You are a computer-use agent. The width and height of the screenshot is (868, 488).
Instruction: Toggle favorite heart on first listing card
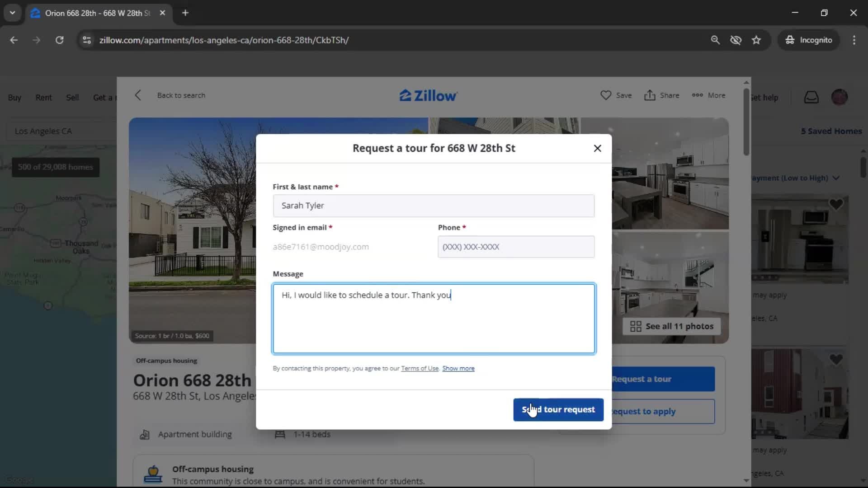pos(836,205)
